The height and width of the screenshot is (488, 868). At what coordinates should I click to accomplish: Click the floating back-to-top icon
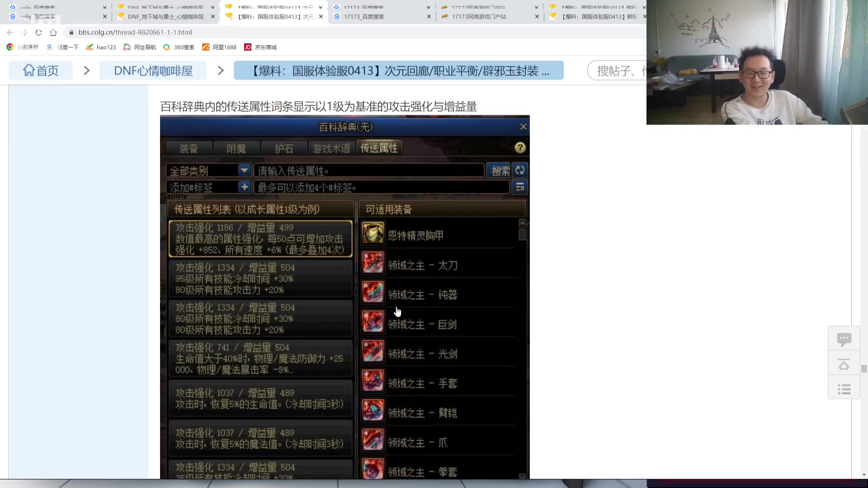pyautogui.click(x=844, y=364)
